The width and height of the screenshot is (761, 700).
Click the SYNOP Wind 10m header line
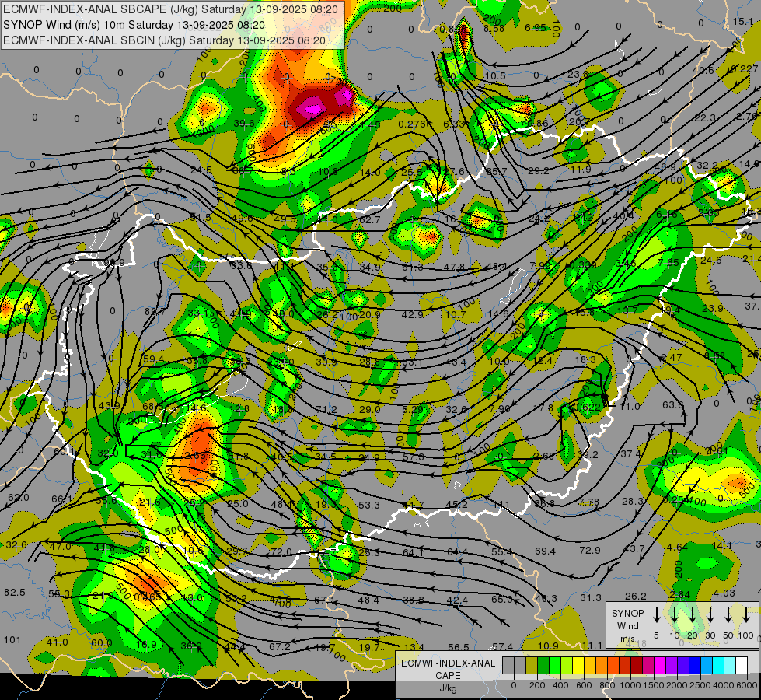pyautogui.click(x=134, y=25)
